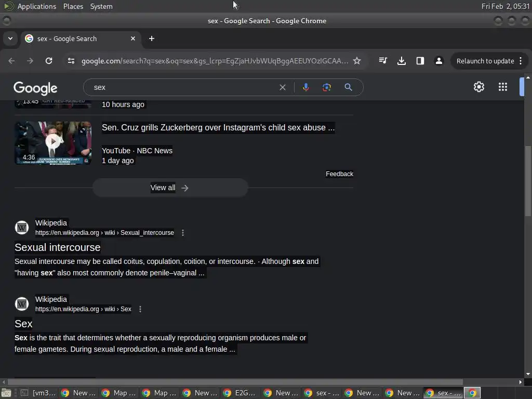This screenshot has width=532, height=399.
Task: Click Wikipedia favicon of Sexual intercourse result
Action: 22,228
